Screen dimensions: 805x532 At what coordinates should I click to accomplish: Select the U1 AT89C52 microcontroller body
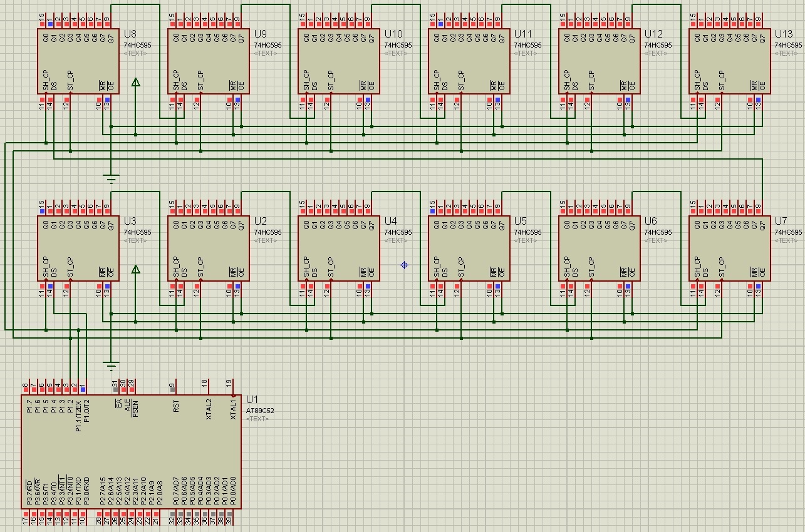[131, 452]
